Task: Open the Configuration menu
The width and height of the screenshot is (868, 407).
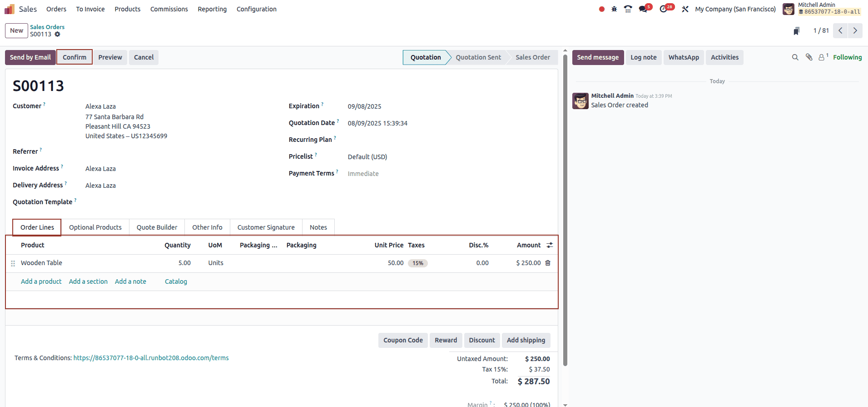Action: pyautogui.click(x=257, y=9)
